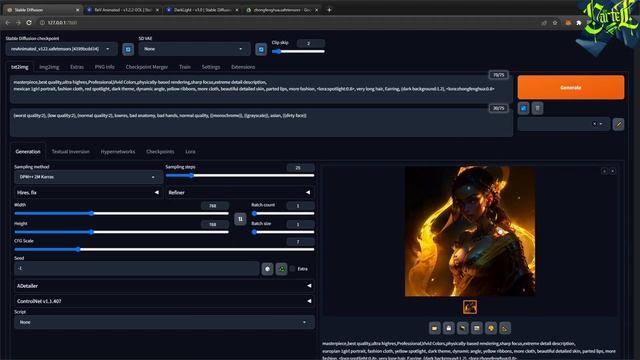Viewport: 640px width, 360px height.
Task: Select the Checkpoints tab
Action: (x=160, y=151)
